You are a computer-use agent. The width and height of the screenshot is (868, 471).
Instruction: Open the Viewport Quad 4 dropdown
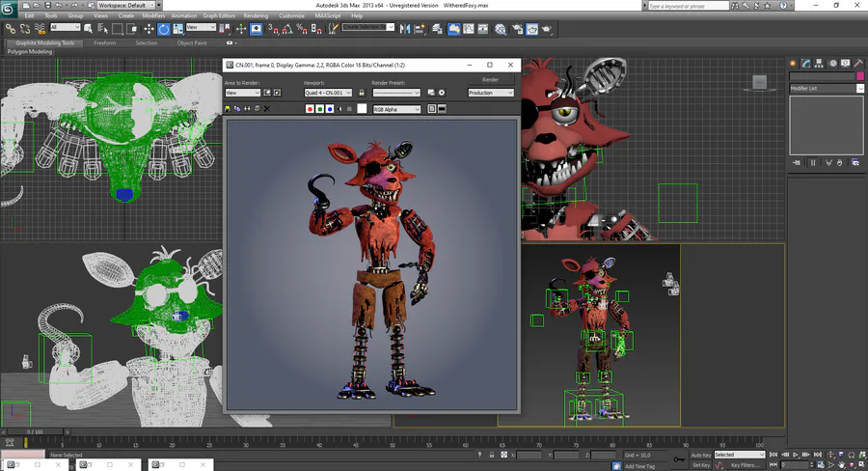[x=328, y=93]
